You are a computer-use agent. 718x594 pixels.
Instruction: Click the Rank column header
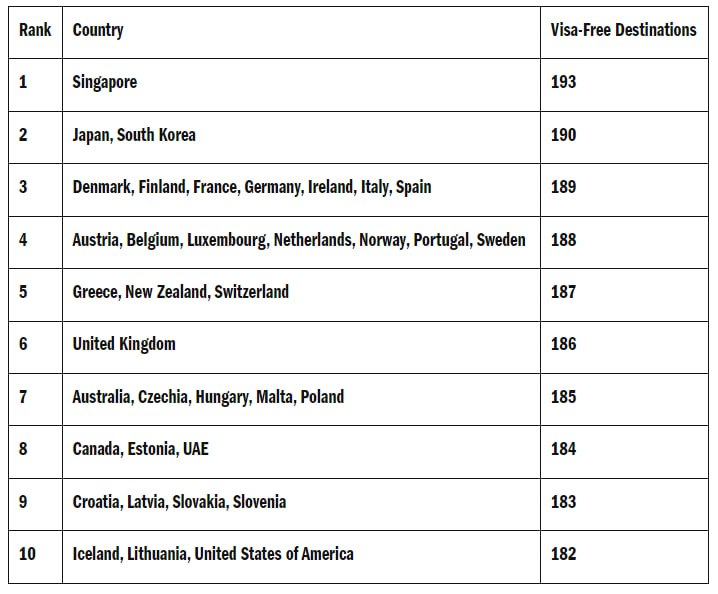(x=35, y=30)
